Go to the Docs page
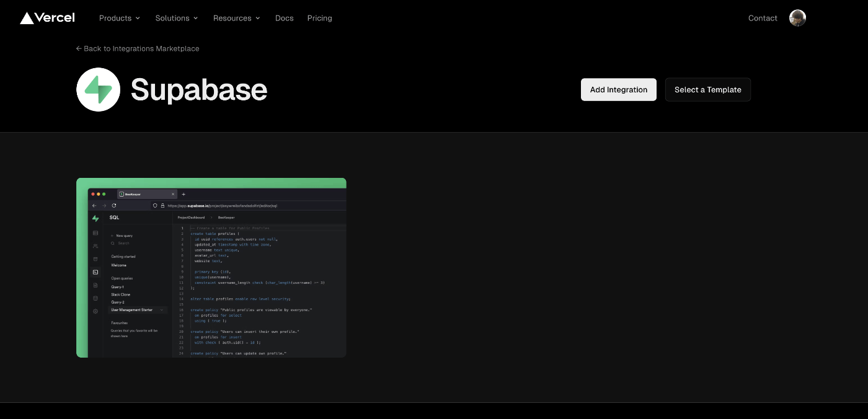 point(285,18)
